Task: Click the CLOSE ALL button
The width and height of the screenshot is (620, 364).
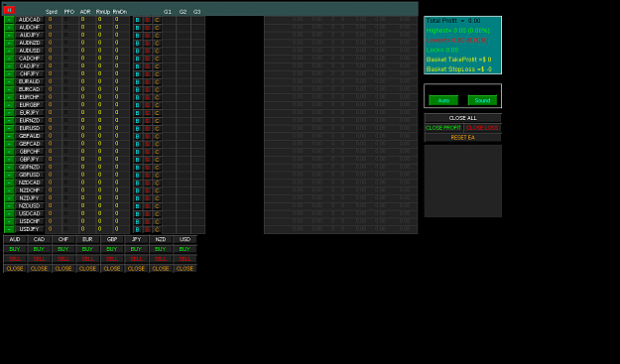Action: [463, 118]
